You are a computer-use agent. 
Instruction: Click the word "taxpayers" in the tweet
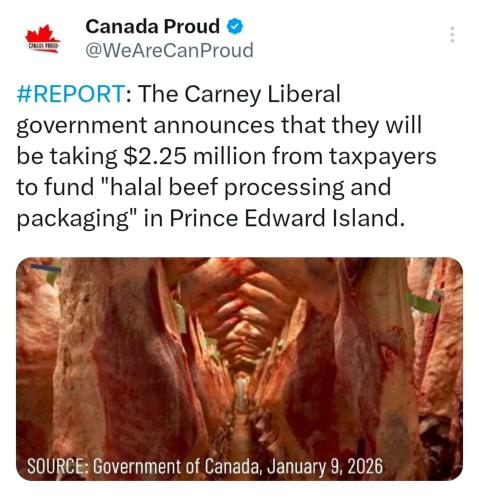pos(383,157)
